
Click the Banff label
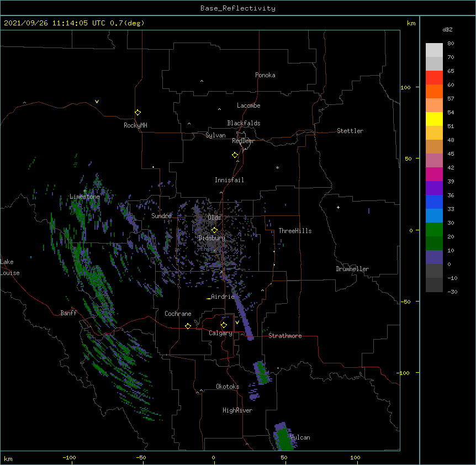coord(68,313)
